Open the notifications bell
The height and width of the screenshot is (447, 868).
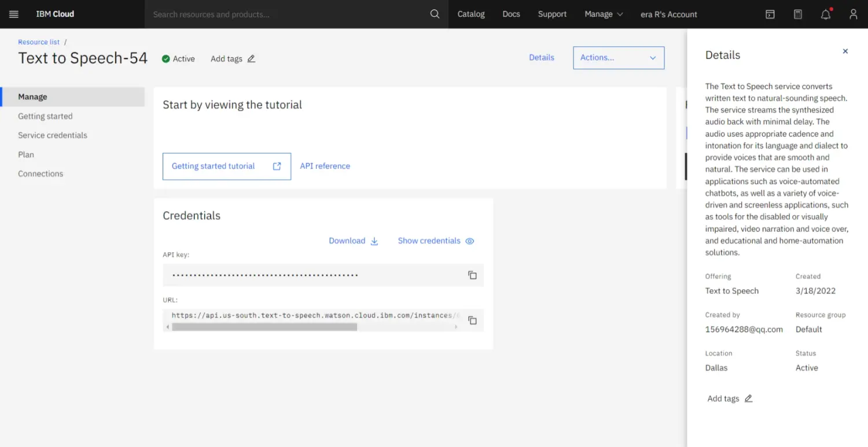tap(826, 14)
